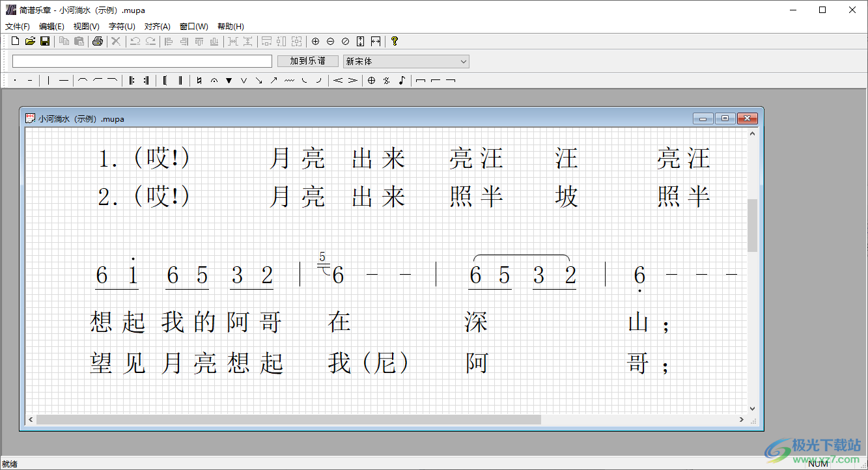Save the score with the floppy disk icon

(45, 41)
